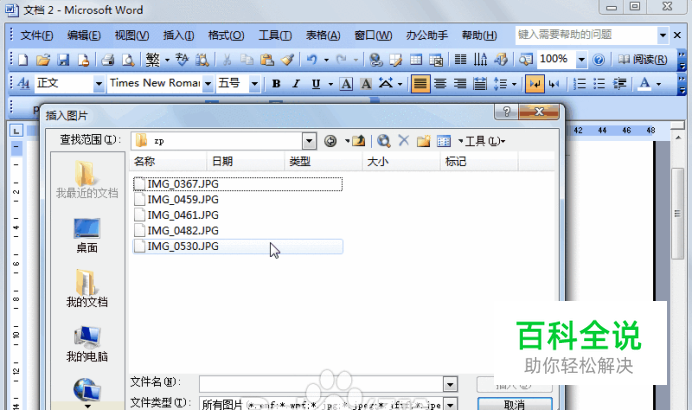The image size is (692, 410).
Task: Open the 编辑(E) menu
Action: (83, 35)
